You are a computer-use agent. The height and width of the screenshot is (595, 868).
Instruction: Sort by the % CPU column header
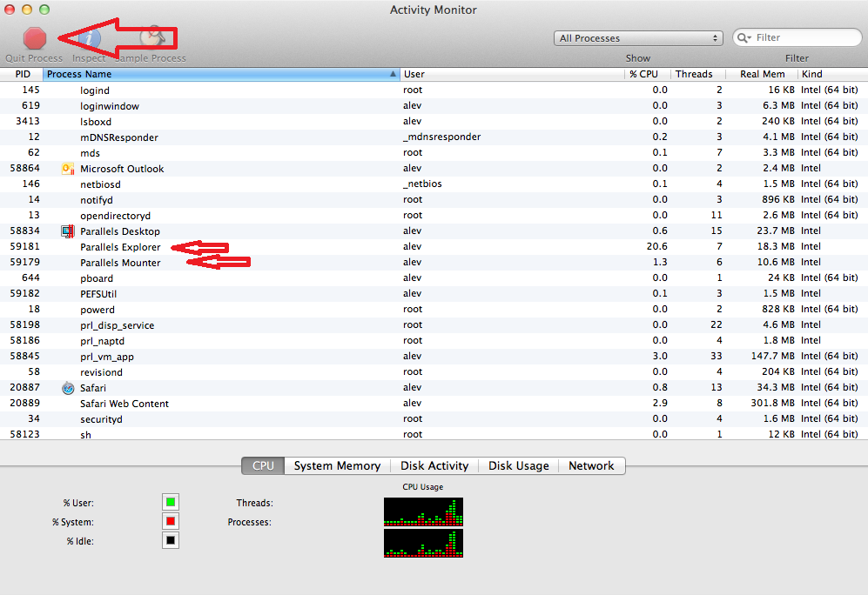tap(647, 74)
